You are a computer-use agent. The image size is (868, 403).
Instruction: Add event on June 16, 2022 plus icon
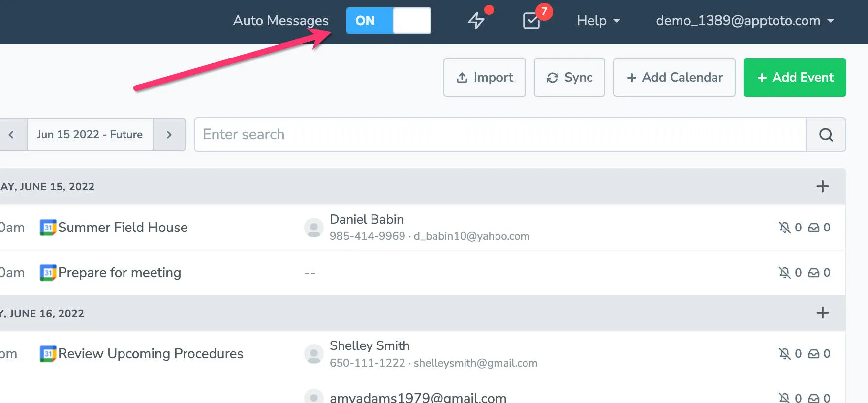823,313
